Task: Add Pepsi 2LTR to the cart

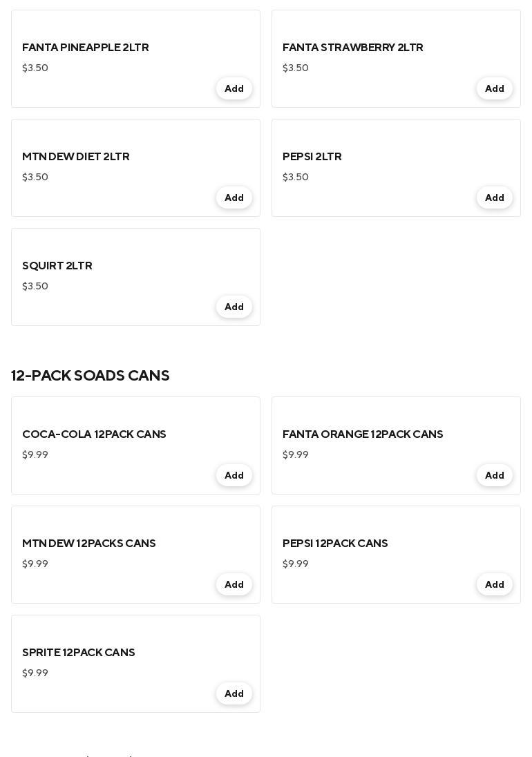Action: [494, 198]
